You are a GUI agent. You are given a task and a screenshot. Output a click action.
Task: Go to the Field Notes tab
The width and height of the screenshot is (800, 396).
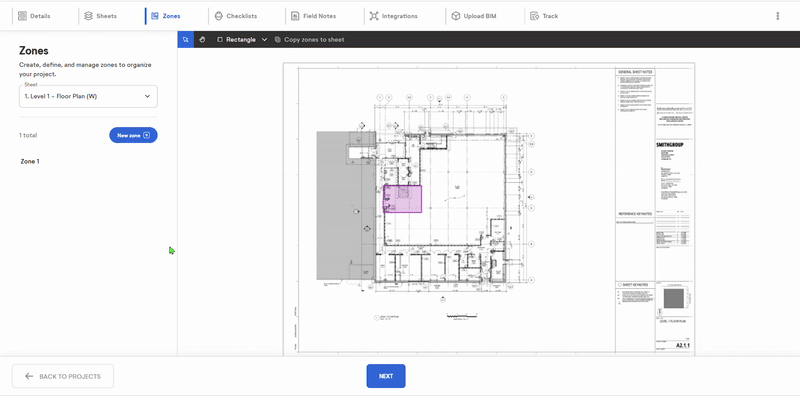313,16
